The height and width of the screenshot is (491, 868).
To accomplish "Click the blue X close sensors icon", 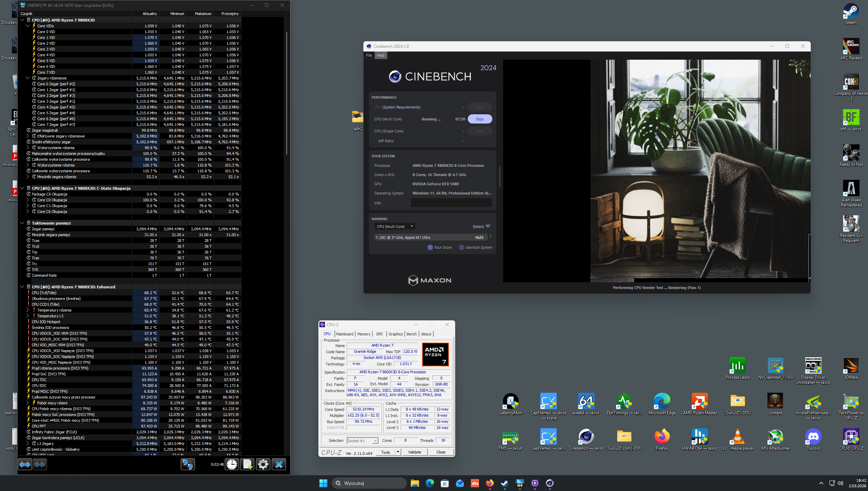I will click(x=279, y=464).
